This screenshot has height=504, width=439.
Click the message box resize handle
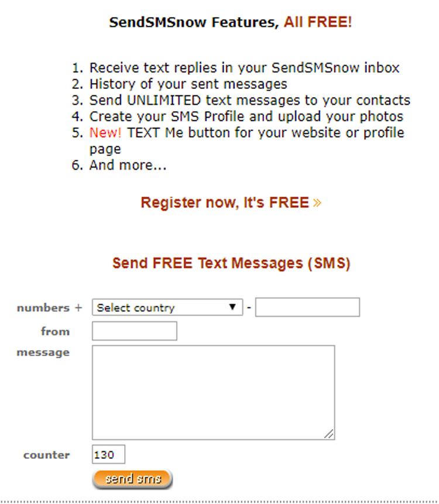(329, 434)
